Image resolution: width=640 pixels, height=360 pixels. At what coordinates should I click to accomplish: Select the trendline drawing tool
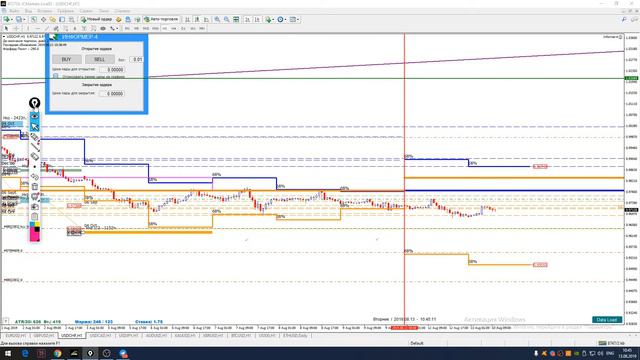[47, 29]
